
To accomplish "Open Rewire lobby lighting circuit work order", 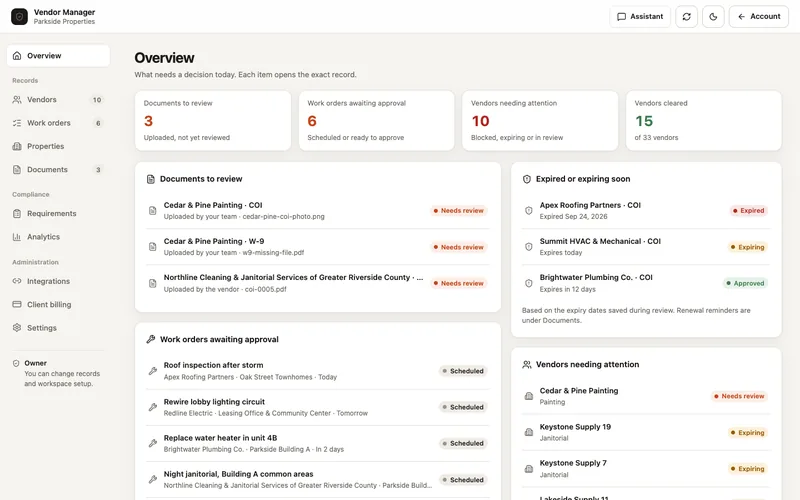I will pos(317,407).
